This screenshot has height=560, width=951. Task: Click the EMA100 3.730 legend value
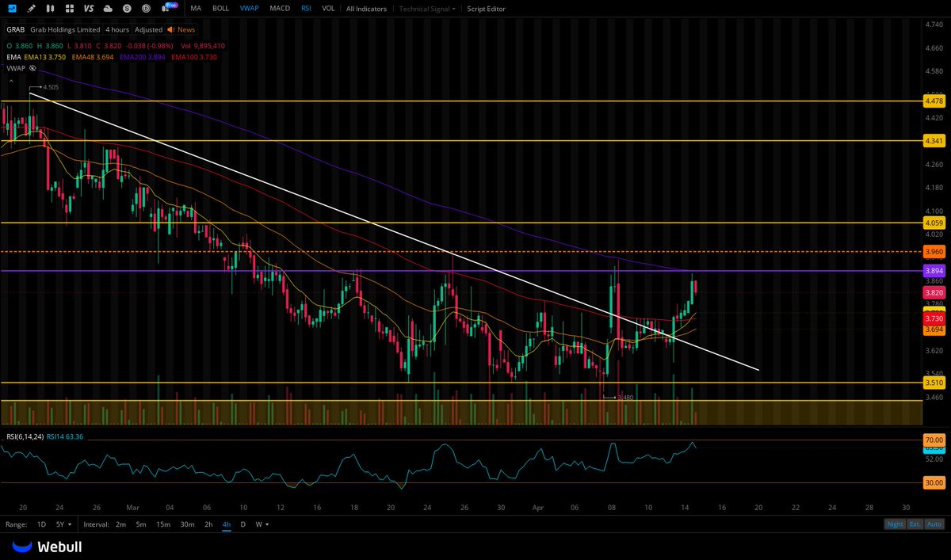click(193, 57)
